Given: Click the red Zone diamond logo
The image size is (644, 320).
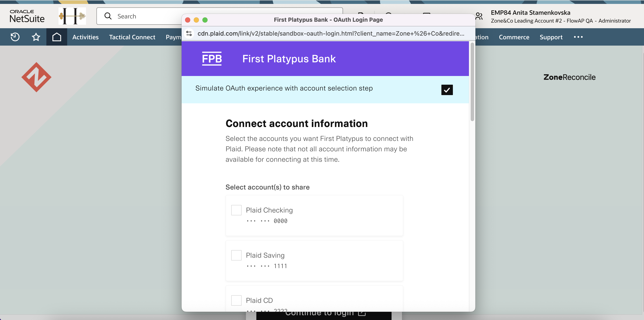Looking at the screenshot, I should pyautogui.click(x=36, y=77).
